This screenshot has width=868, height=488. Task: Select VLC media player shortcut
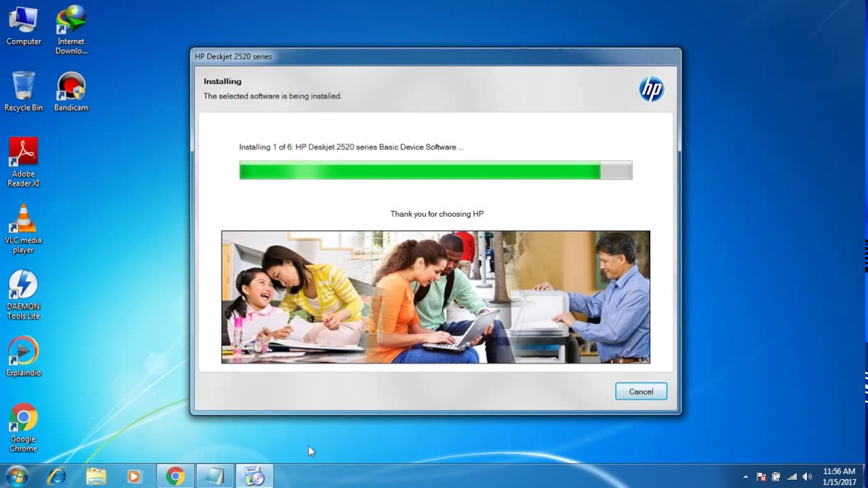(24, 229)
